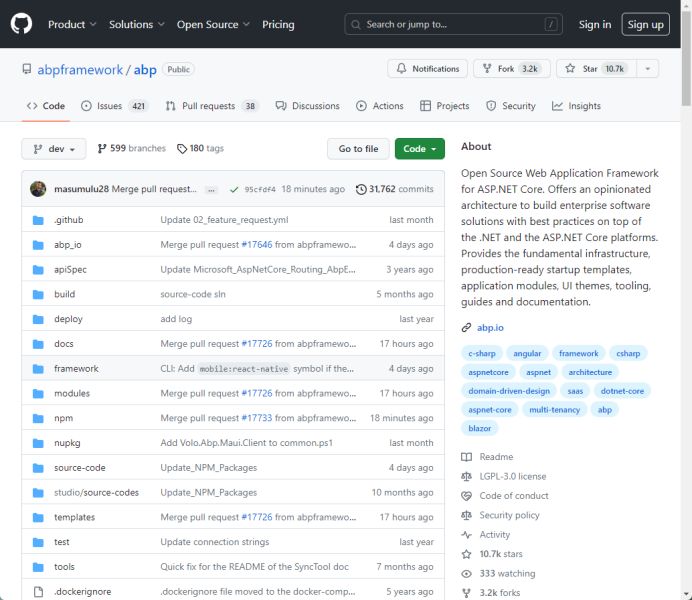Open the abp.io website link
This screenshot has width=692, height=600.
pos(490,327)
